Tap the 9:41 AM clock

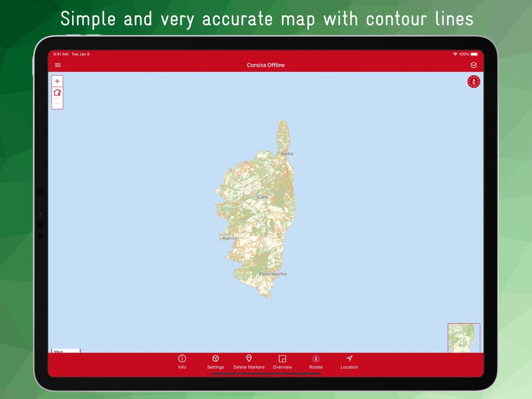[61, 54]
